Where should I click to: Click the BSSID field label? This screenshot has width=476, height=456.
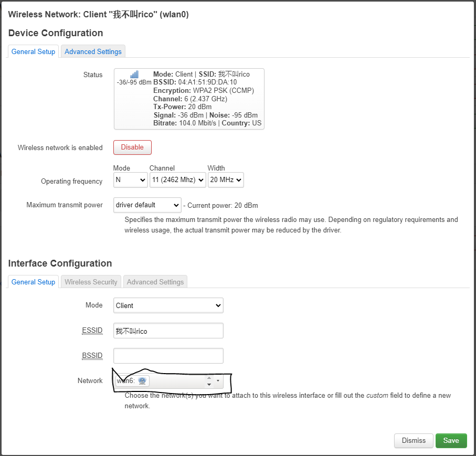(92, 355)
